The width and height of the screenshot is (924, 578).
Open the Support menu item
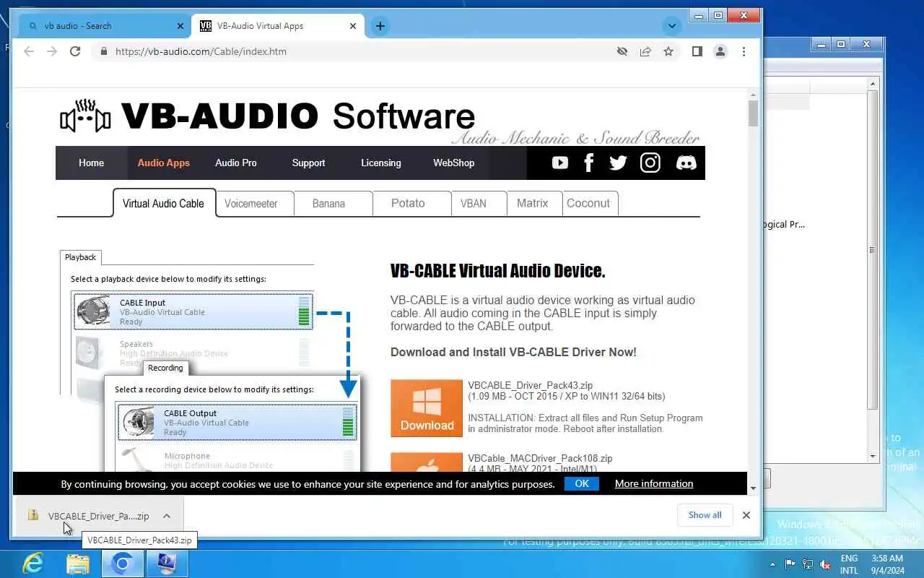click(308, 163)
